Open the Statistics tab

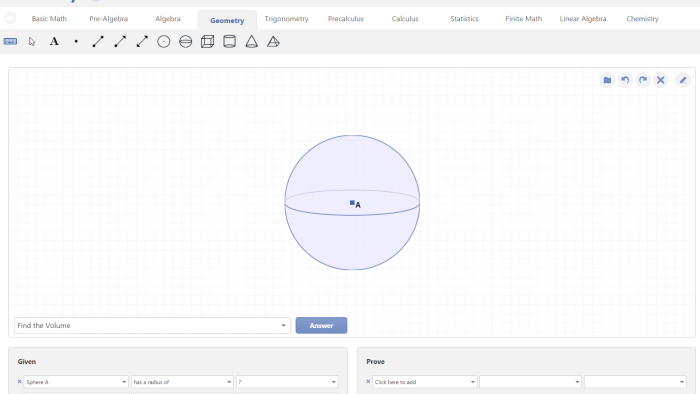click(x=464, y=19)
